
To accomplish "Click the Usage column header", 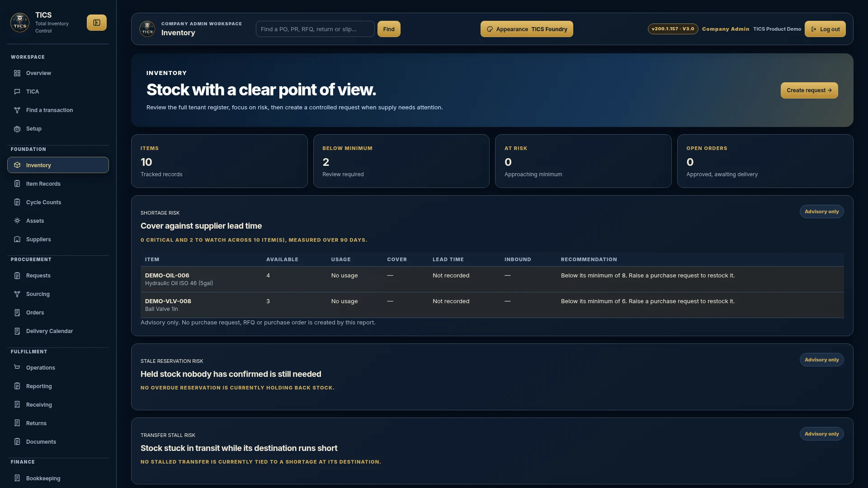I will (x=341, y=259).
